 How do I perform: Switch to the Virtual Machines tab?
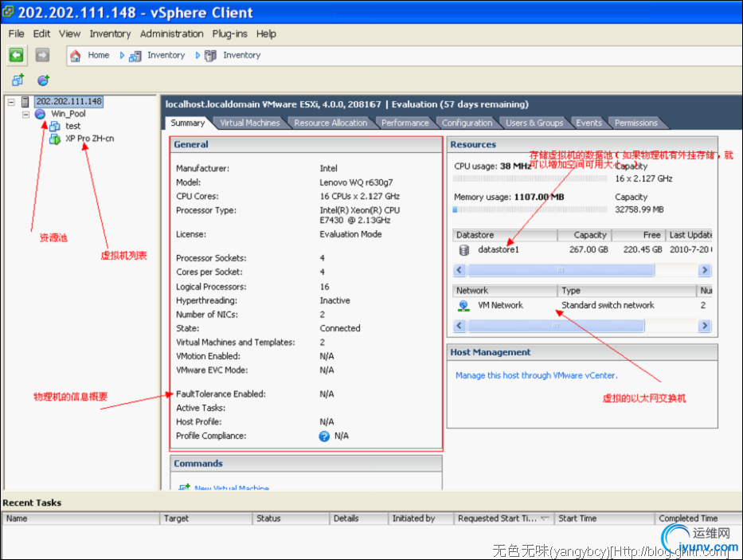[x=250, y=123]
